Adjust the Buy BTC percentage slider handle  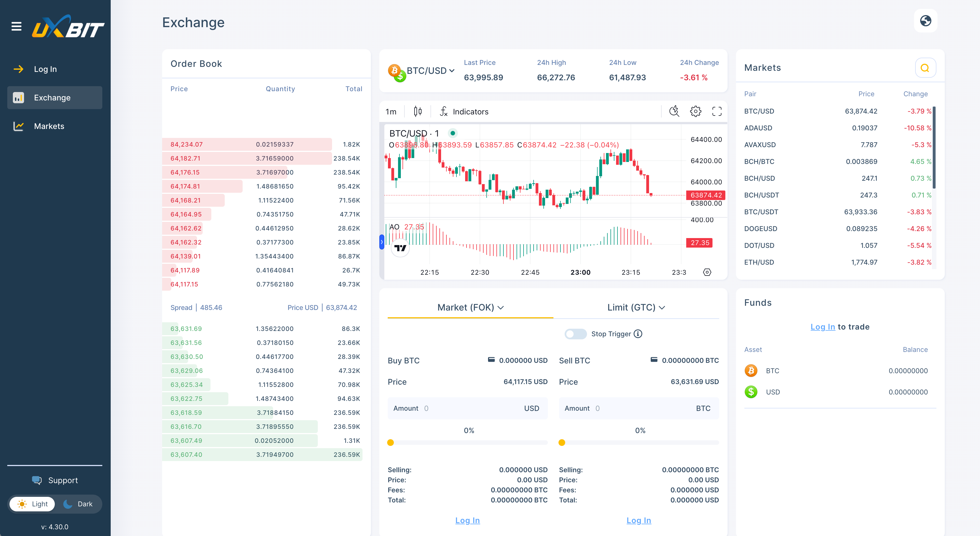(x=390, y=442)
